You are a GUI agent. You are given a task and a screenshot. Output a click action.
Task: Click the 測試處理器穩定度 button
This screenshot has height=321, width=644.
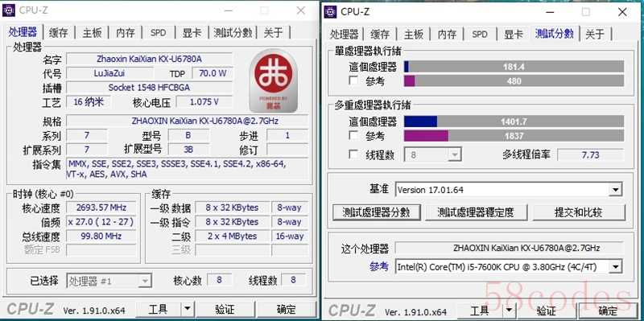[x=476, y=212]
